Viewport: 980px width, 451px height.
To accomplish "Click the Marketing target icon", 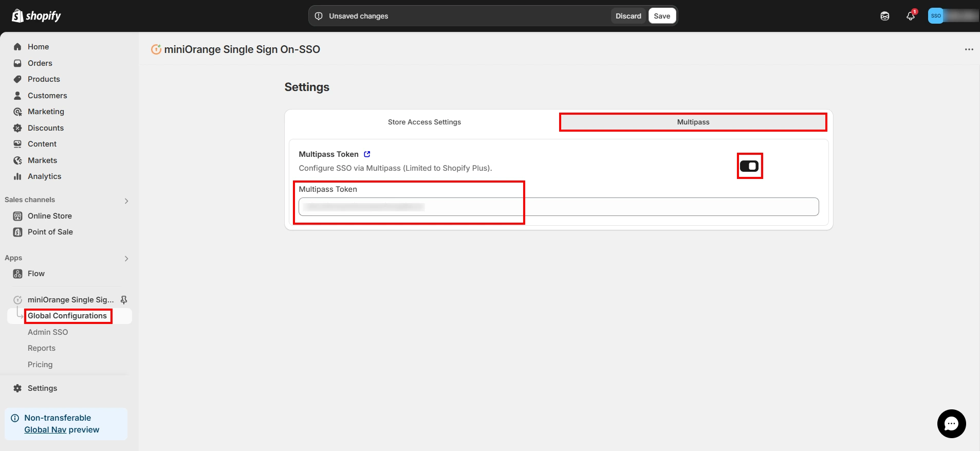I will (17, 112).
